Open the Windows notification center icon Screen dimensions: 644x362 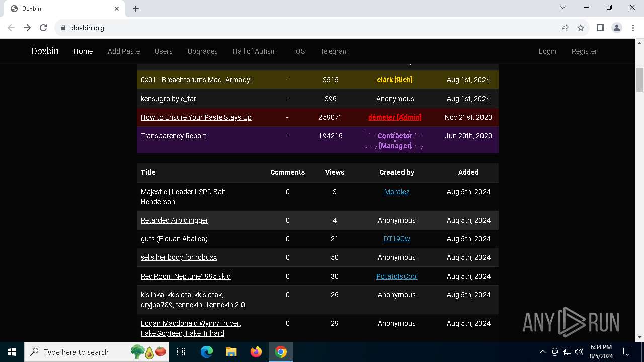(627, 352)
